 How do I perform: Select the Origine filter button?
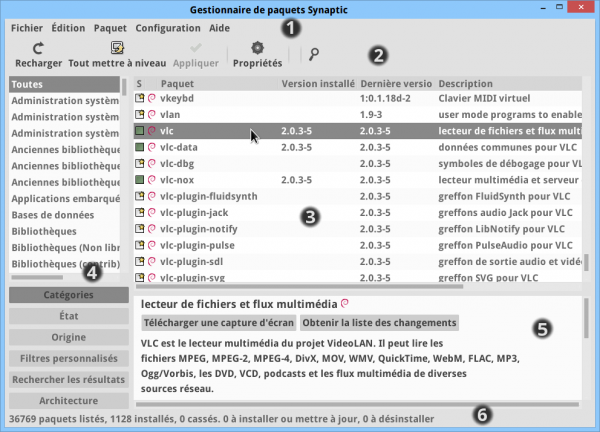click(x=69, y=337)
